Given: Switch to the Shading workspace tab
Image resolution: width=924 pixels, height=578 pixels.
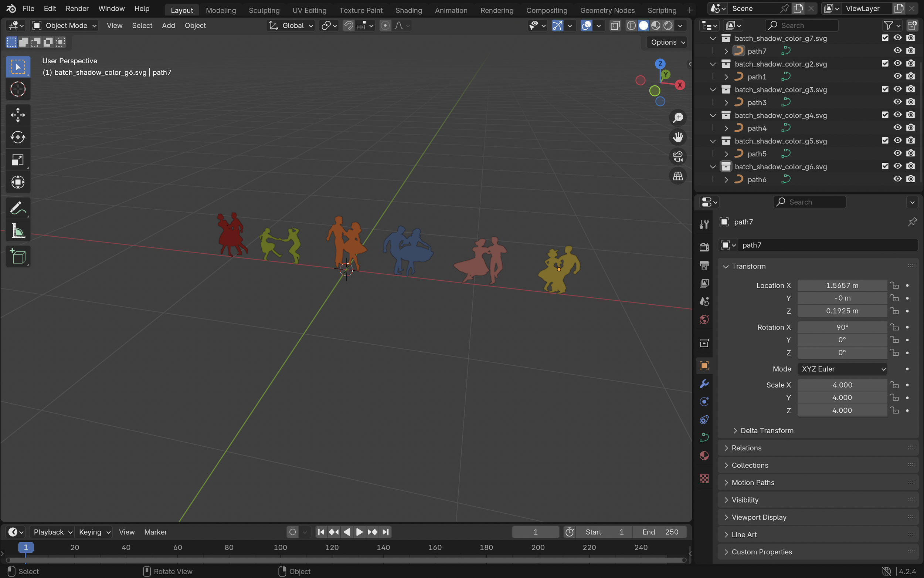Looking at the screenshot, I should pyautogui.click(x=408, y=10).
